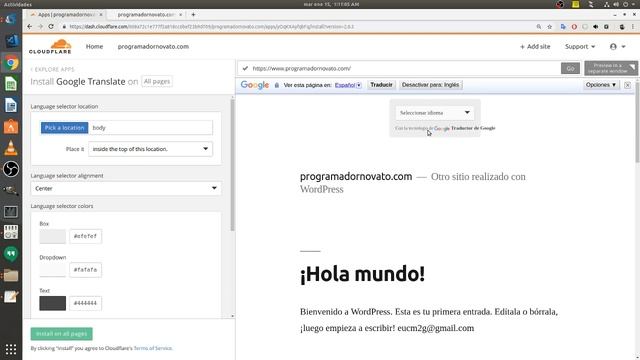
Task: Click 'Preview in a separate window' button
Action: pos(611,68)
